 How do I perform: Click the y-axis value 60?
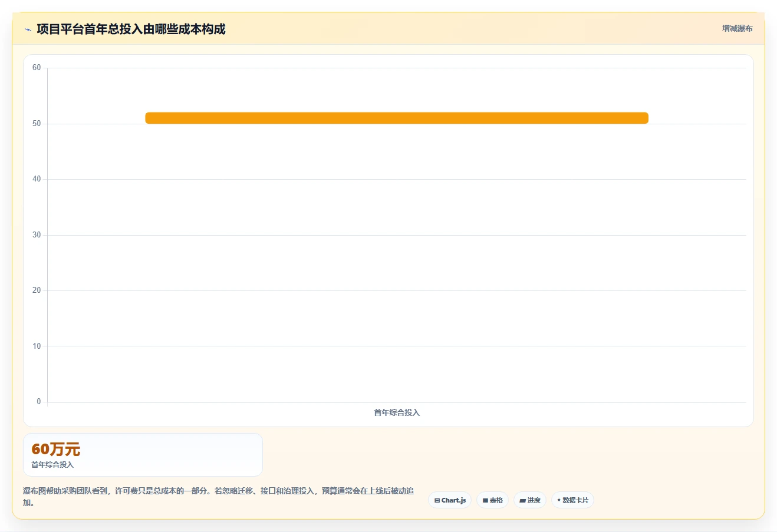(x=37, y=68)
